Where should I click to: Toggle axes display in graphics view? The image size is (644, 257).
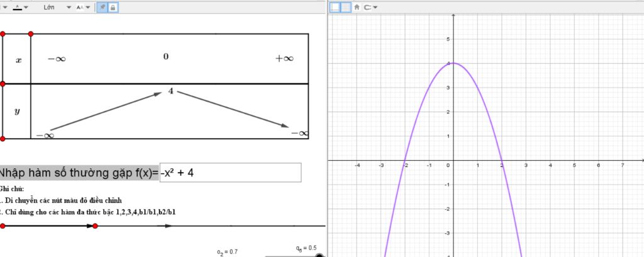[336, 7]
